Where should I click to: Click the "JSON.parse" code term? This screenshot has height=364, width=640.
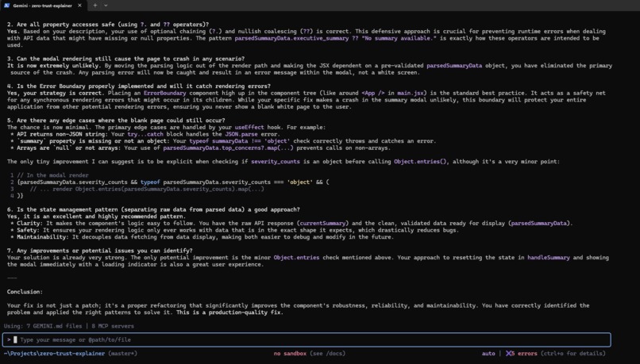(x=241, y=134)
